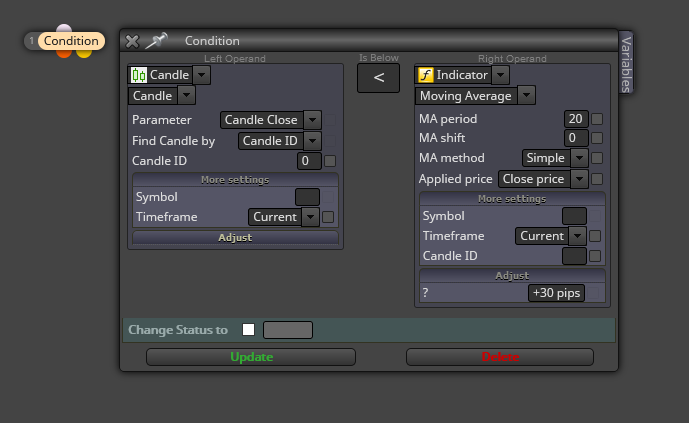Collapse the Right Operand Adjust header
689x423 pixels.
tap(512, 275)
